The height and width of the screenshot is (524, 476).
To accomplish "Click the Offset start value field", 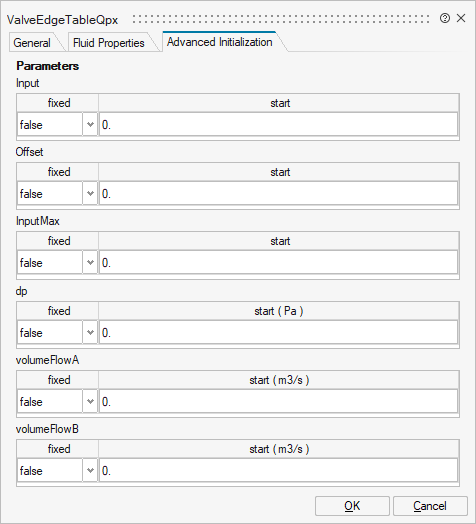I will 278,193.
